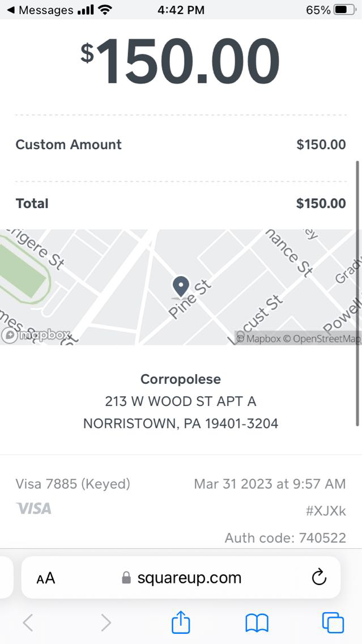The height and width of the screenshot is (644, 362).
Task: Tap the map location pin
Action: click(181, 287)
